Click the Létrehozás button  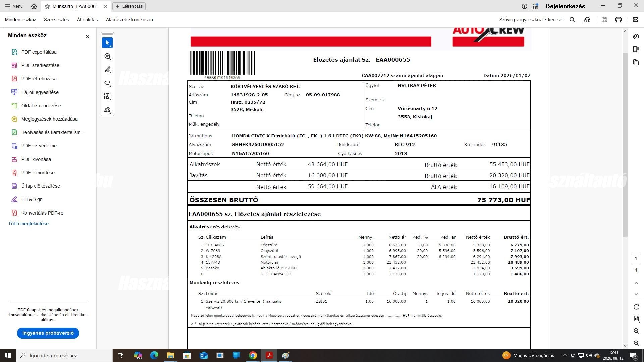129,6
